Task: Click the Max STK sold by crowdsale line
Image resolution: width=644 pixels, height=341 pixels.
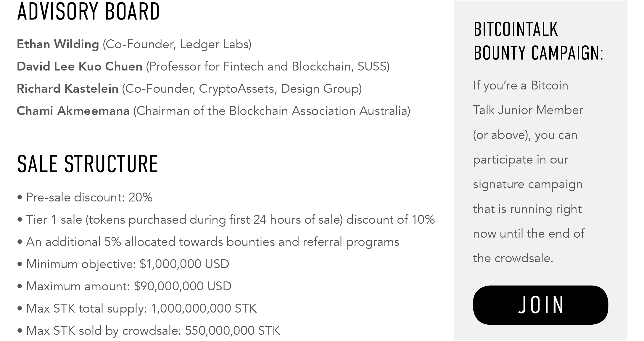Action: click(x=149, y=331)
